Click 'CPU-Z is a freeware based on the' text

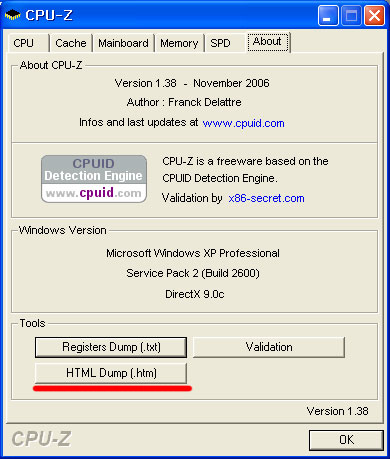[245, 161]
